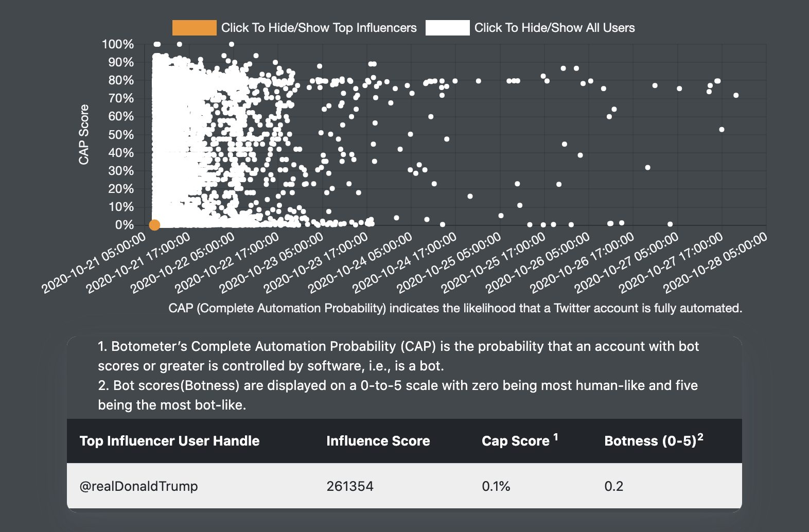The width and height of the screenshot is (809, 532).
Task: Click the 2020-10-28 05:00:00 x-axis label
Action: (x=716, y=262)
